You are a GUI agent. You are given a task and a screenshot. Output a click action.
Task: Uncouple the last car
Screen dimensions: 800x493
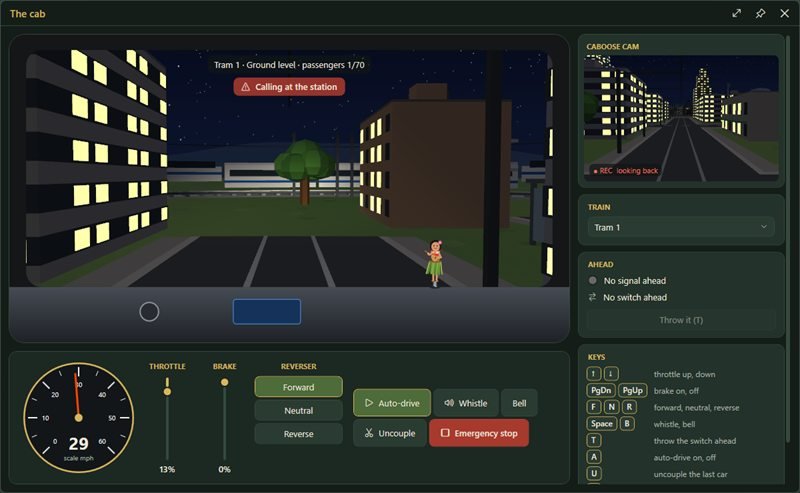tap(390, 433)
